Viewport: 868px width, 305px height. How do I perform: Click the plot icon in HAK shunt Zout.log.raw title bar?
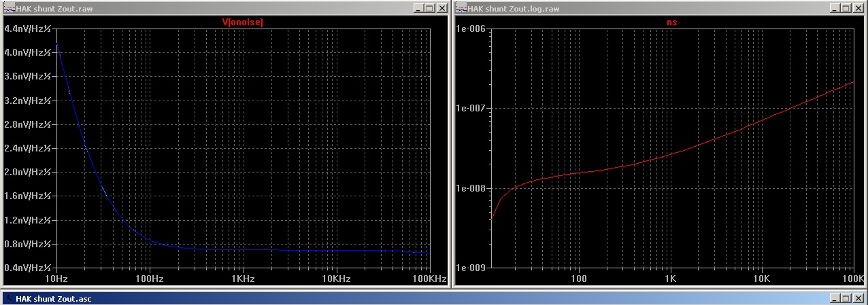(x=461, y=8)
